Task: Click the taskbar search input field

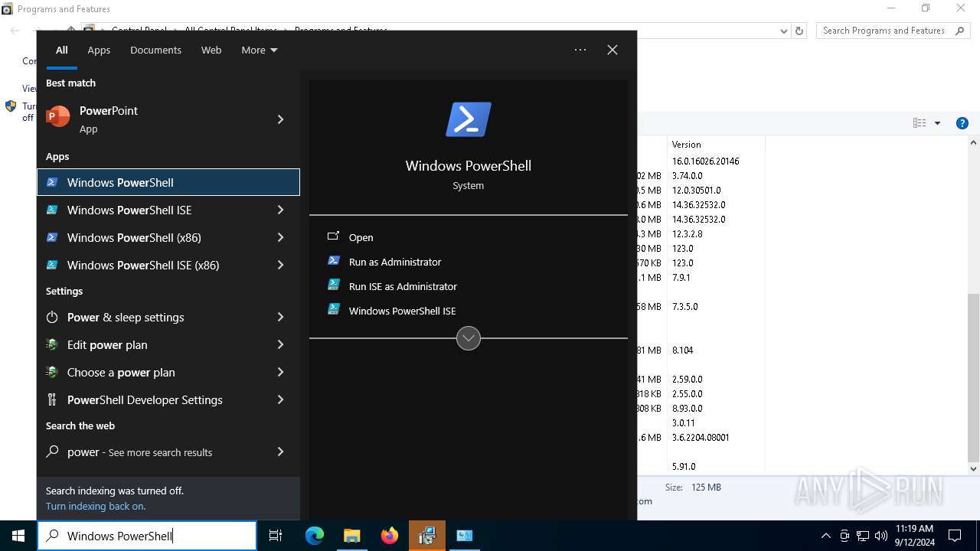Action: [147, 536]
